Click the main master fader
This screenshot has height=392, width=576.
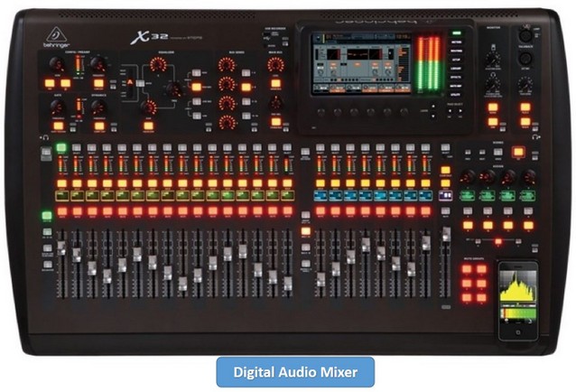tap(446, 235)
